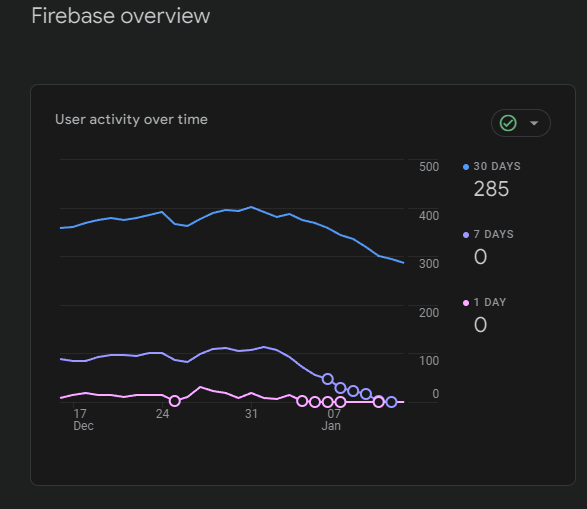Click the 400 y-axis label
Image resolution: width=587 pixels, height=509 pixels.
(429, 216)
